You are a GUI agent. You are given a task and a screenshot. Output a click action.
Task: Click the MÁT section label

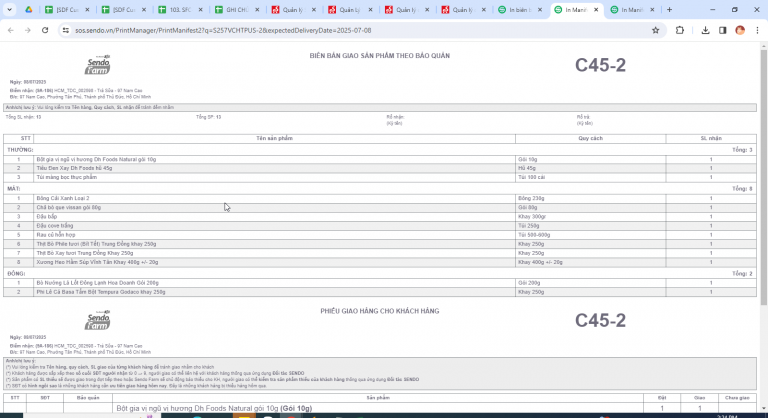(14, 189)
